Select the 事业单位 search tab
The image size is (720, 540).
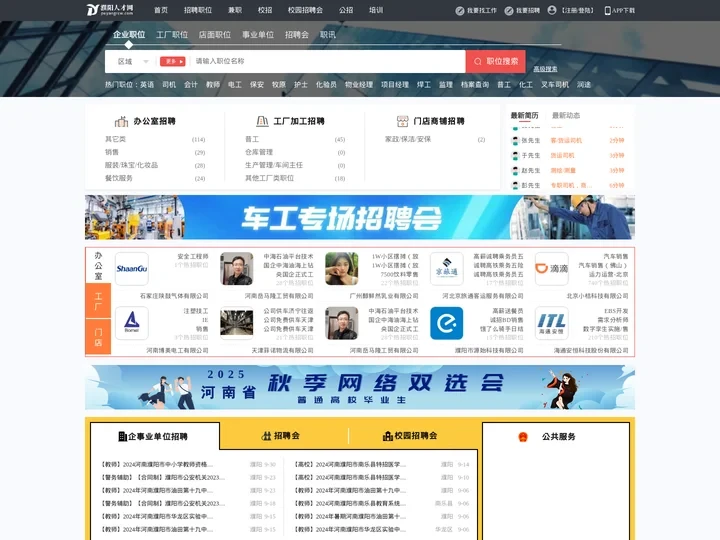click(258, 34)
